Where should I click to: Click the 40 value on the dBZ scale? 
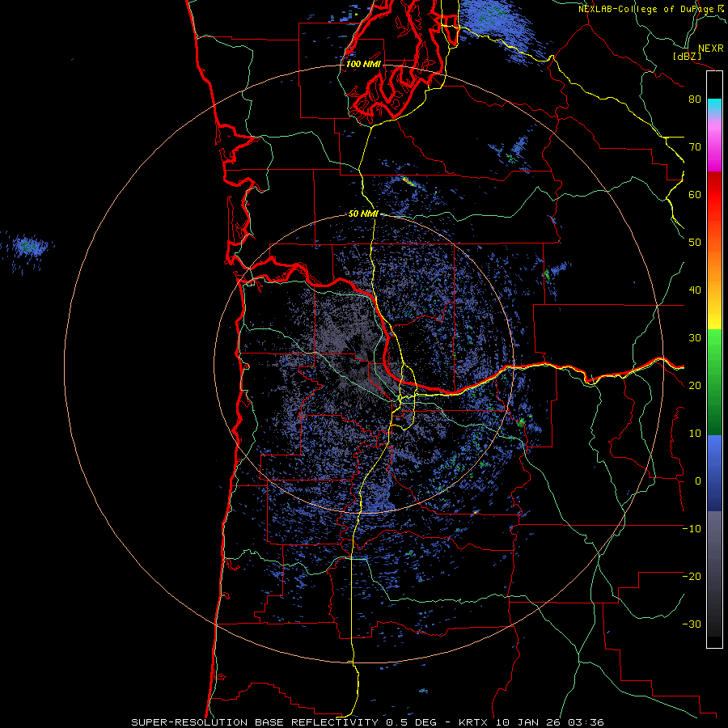tap(695, 290)
